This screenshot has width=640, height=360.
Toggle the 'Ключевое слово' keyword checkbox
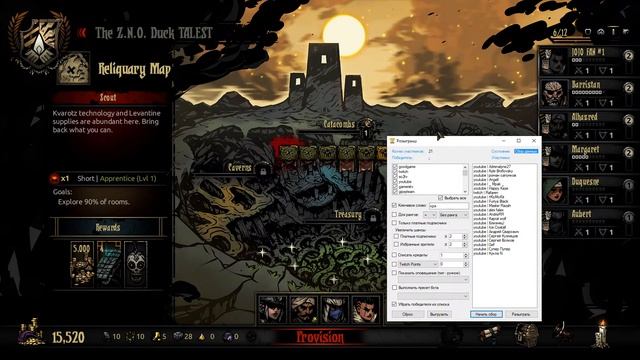tap(394, 205)
